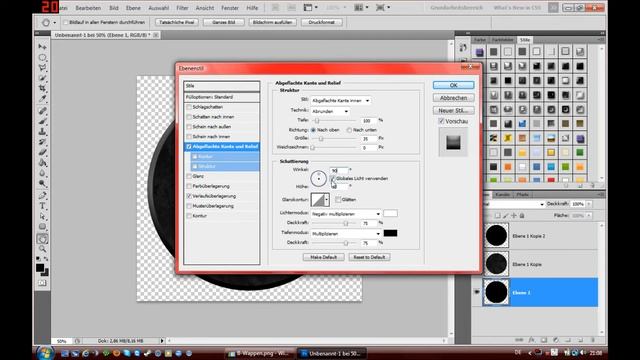Image resolution: width=640 pixels, height=360 pixels.
Task: Select the Elliptical Marquee tool
Action: click(42, 58)
